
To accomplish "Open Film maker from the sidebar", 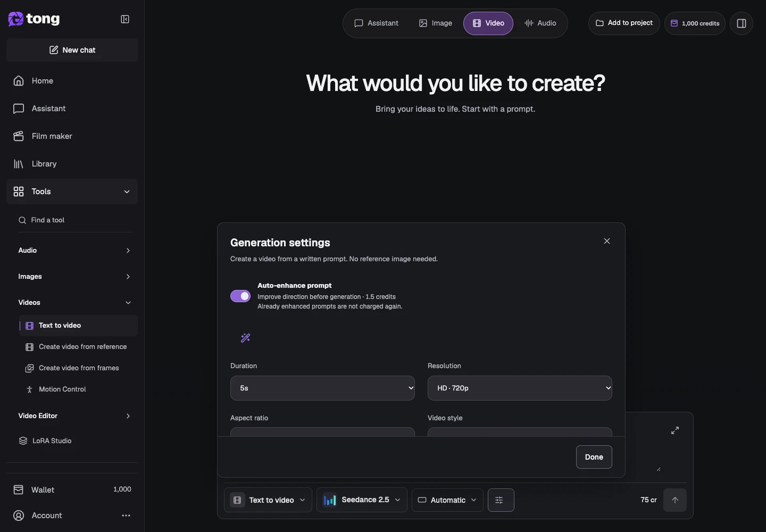I will point(72,136).
